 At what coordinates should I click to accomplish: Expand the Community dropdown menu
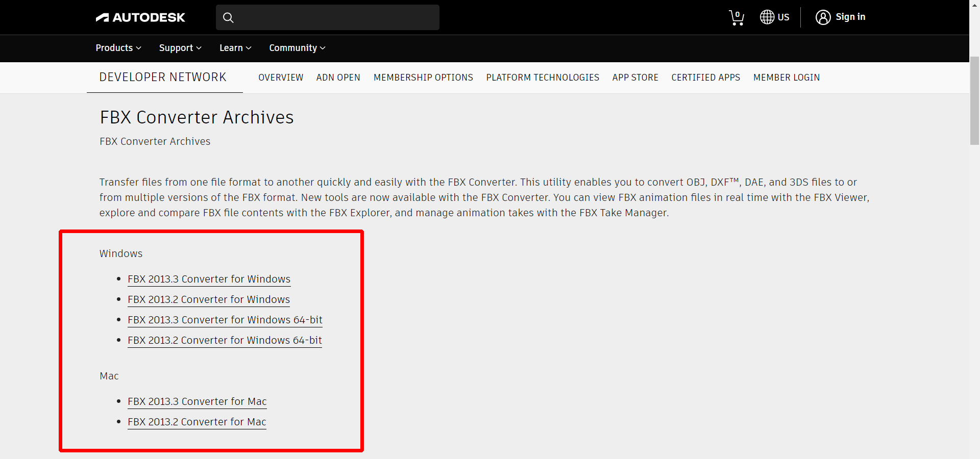(x=297, y=48)
